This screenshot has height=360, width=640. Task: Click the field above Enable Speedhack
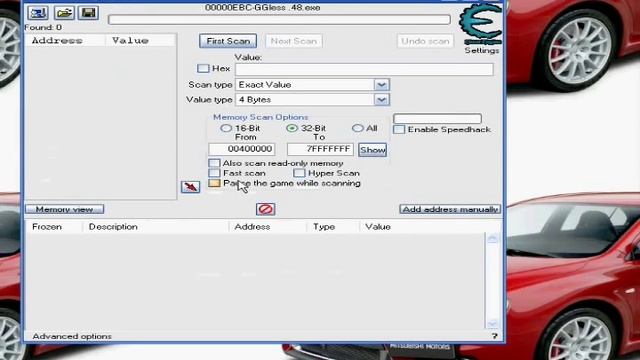437,118
